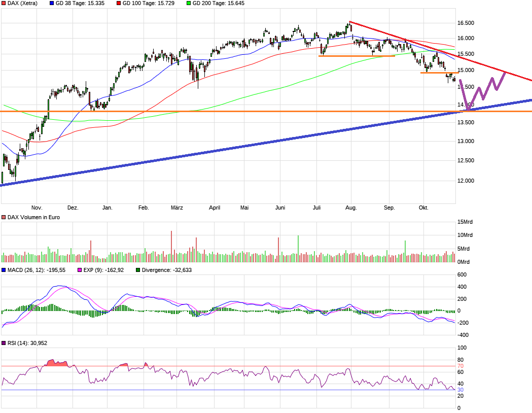Viewport: 532px width, 413px height.
Task: Click the red RSI 70 overbought label
Action: [x=460, y=366]
